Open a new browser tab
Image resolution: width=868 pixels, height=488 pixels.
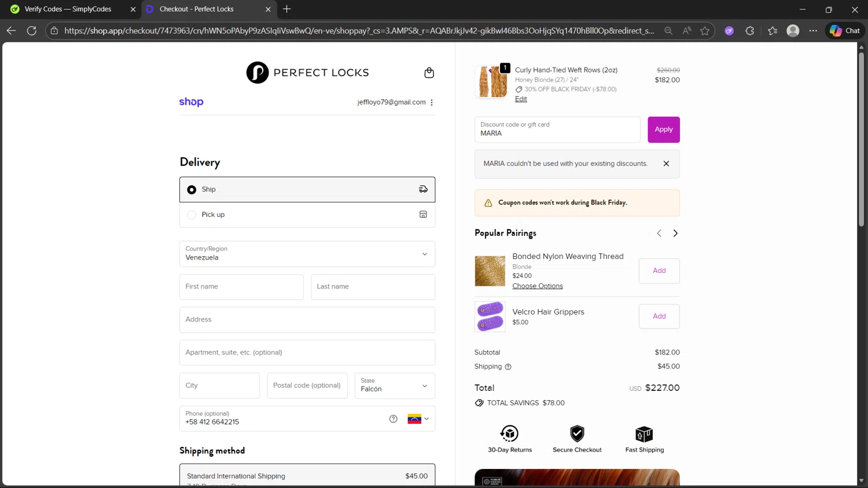click(287, 9)
